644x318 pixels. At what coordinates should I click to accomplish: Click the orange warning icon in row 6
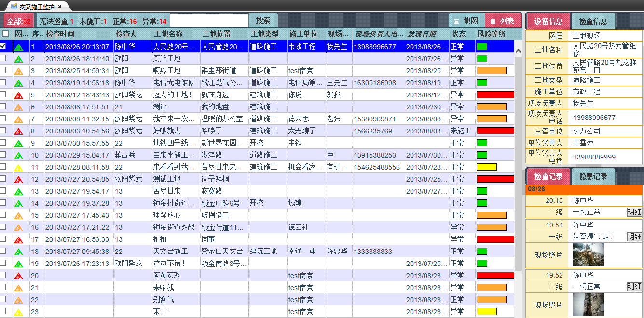click(19, 107)
